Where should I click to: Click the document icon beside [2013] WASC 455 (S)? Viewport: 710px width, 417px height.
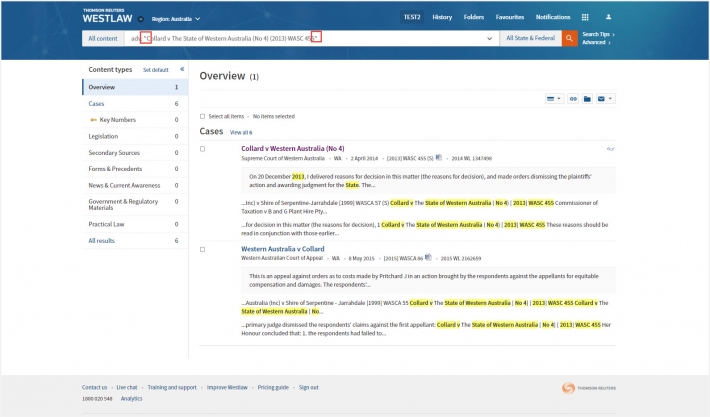438,158
